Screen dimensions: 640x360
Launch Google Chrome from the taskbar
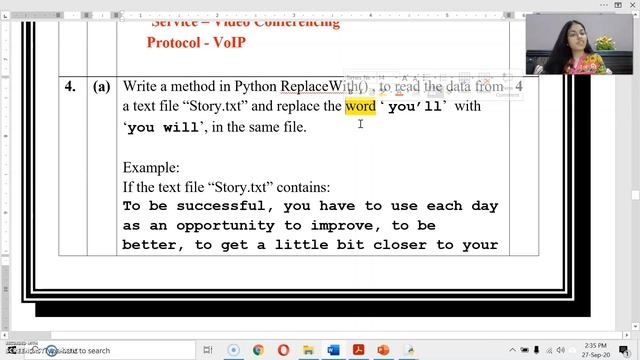pyautogui.click(x=258, y=350)
